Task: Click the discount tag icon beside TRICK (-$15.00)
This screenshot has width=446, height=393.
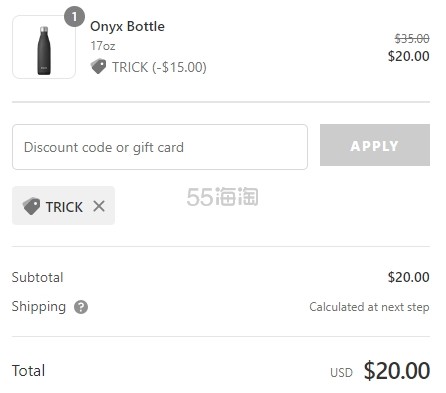Action: [x=98, y=66]
